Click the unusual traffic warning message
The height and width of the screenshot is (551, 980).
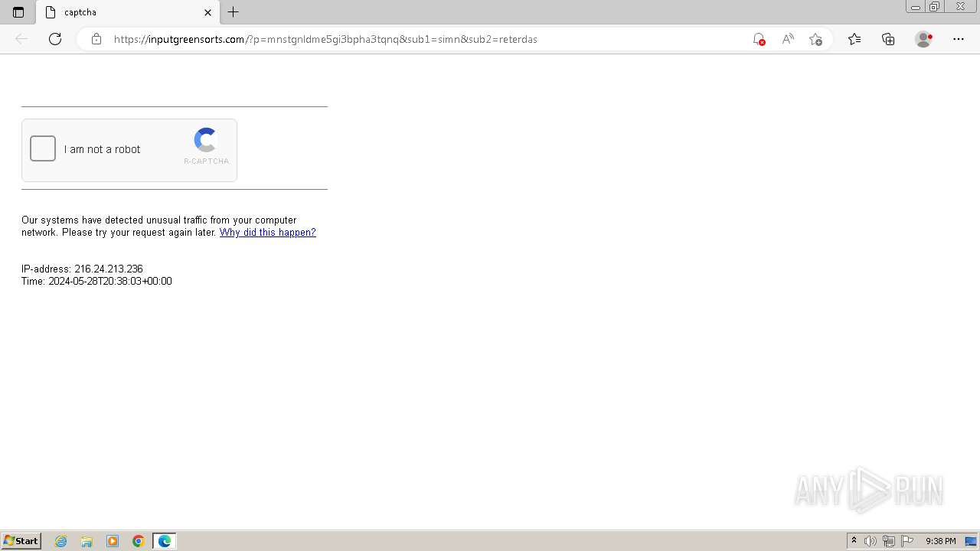[168, 226]
